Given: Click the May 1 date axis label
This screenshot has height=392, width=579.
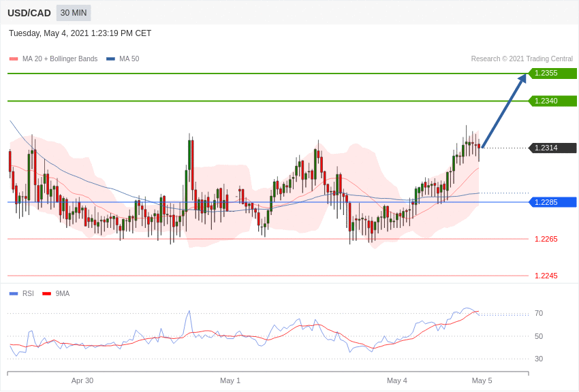Looking at the screenshot, I should click(230, 380).
